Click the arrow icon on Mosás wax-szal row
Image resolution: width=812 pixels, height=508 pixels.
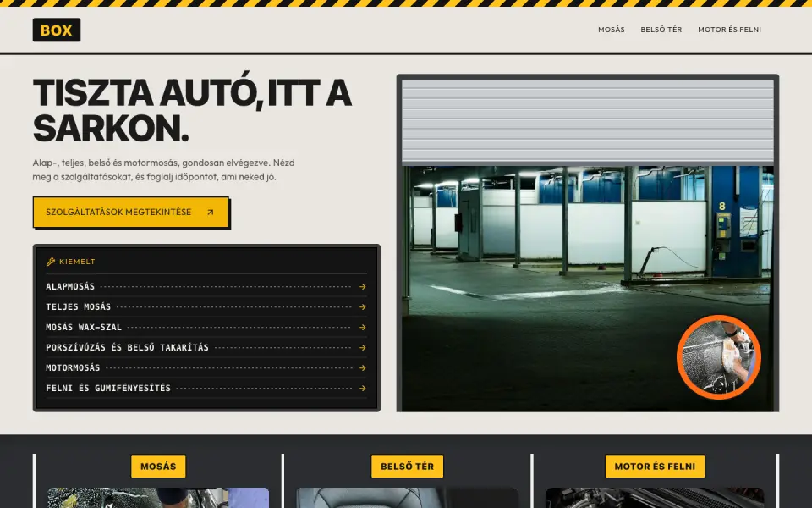click(363, 327)
